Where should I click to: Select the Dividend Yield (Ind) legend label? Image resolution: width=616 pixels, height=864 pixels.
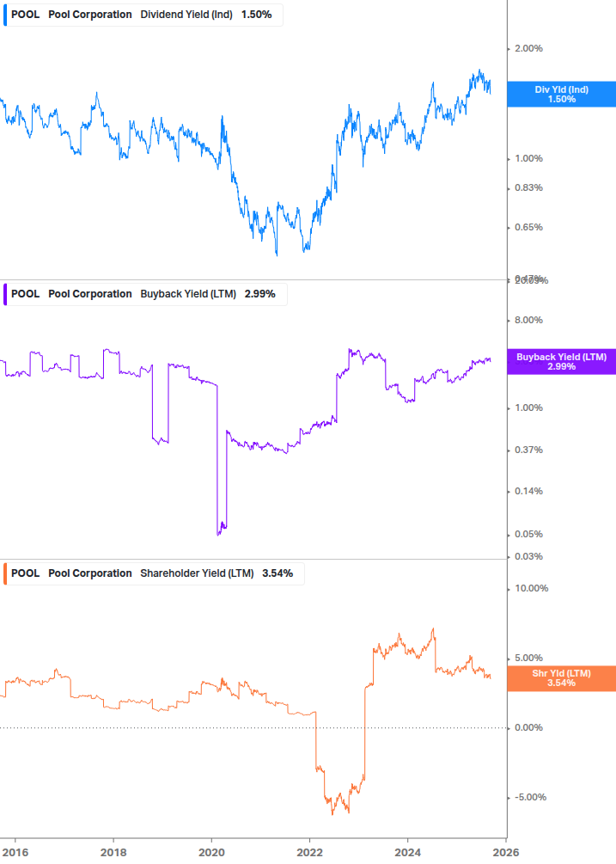(186, 15)
